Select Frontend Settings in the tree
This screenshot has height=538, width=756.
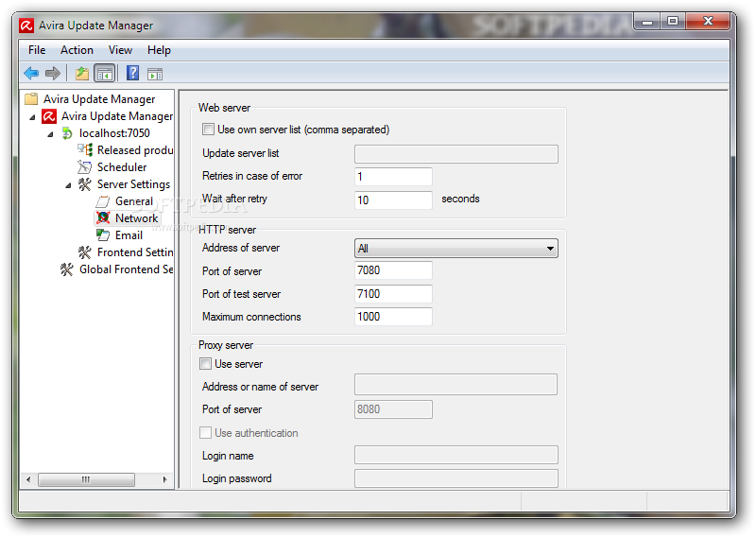135,252
